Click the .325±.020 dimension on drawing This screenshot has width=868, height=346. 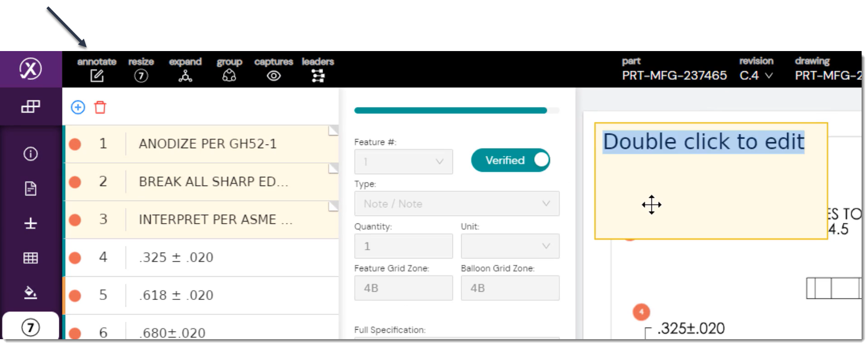point(691,328)
